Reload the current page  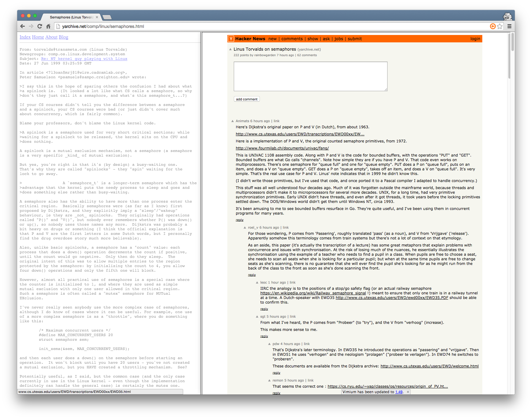pyautogui.click(x=40, y=26)
